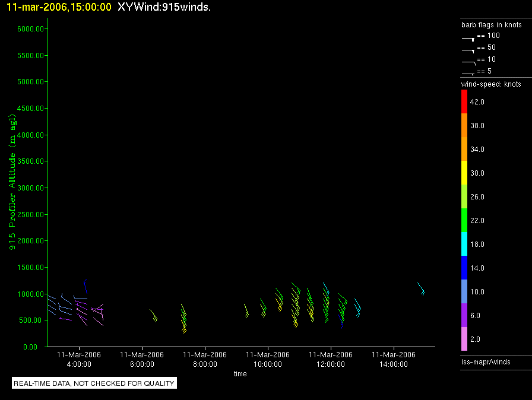This screenshot has width=532, height=400.
Task: Select the dark orange 38.0 knots color band
Action: (x=464, y=125)
